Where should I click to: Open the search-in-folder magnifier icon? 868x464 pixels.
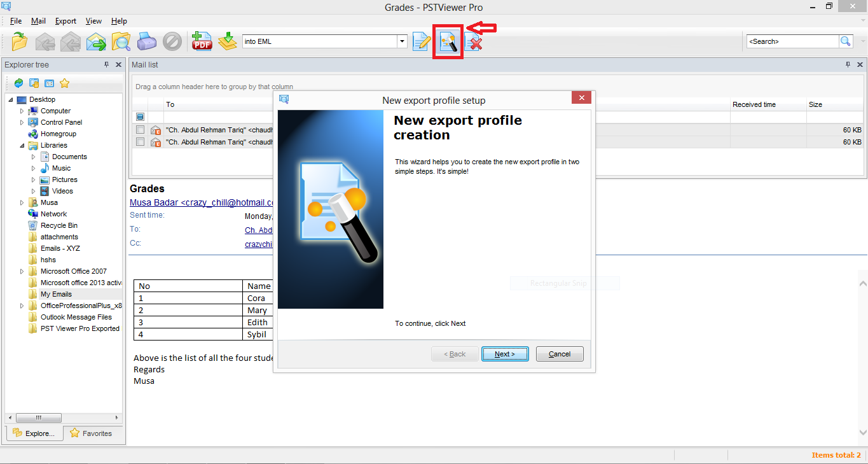pyautogui.click(x=121, y=42)
